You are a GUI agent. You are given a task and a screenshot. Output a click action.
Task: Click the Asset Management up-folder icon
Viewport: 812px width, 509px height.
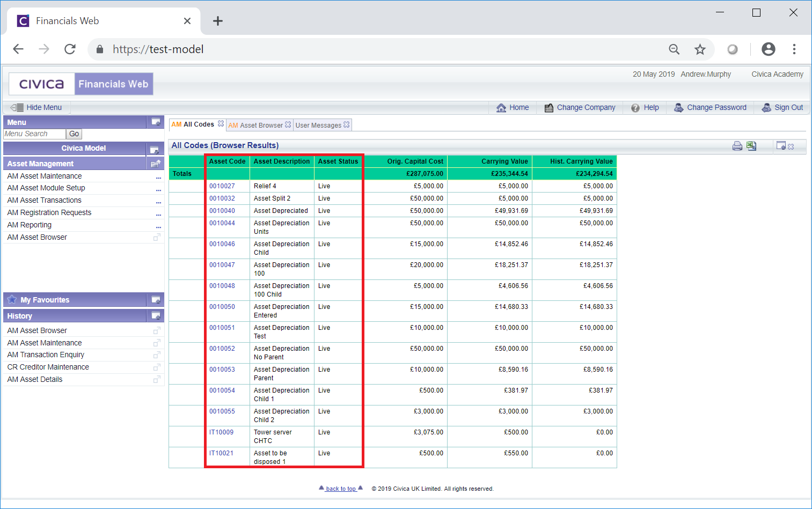coord(156,164)
